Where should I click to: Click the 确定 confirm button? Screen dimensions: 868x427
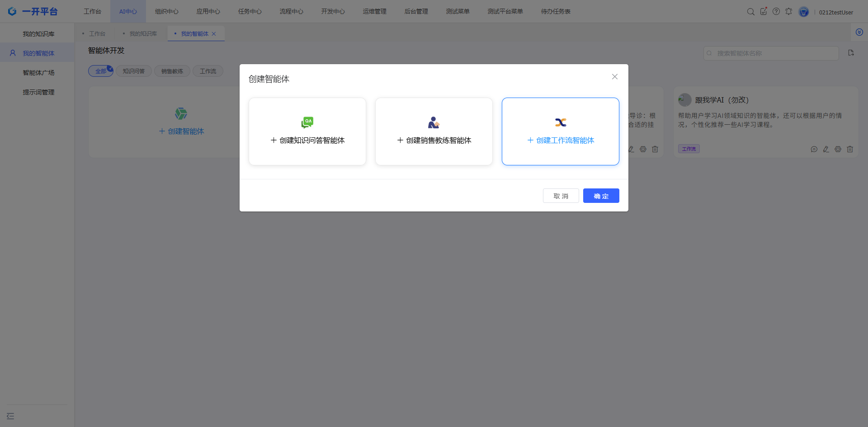[x=601, y=196]
